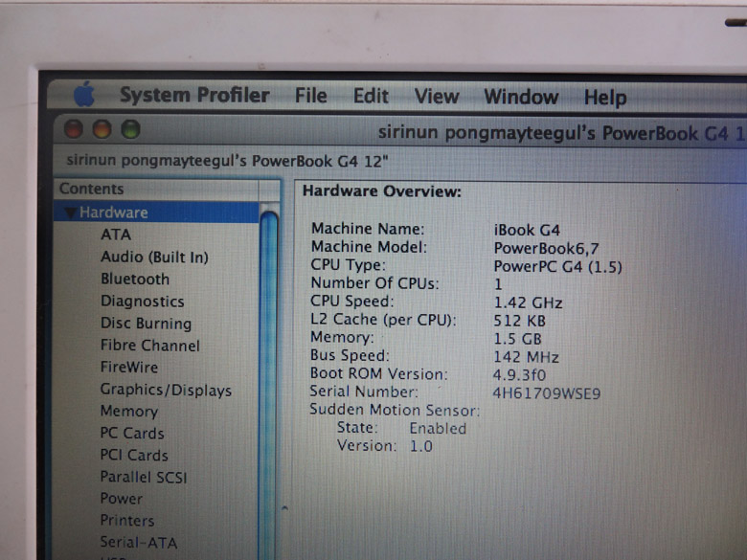Image resolution: width=747 pixels, height=560 pixels.
Task: Select Disc Burning in the contents list
Action: coord(146,324)
